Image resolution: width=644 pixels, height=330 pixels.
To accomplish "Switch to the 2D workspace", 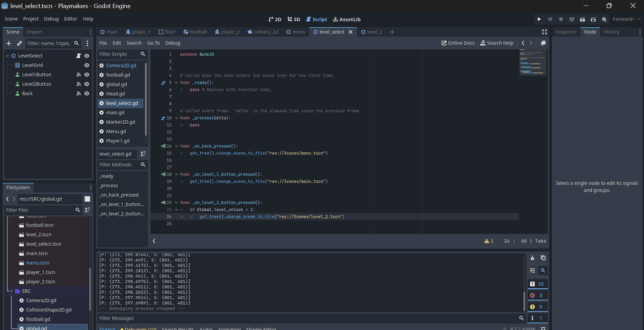I will 275,19.
